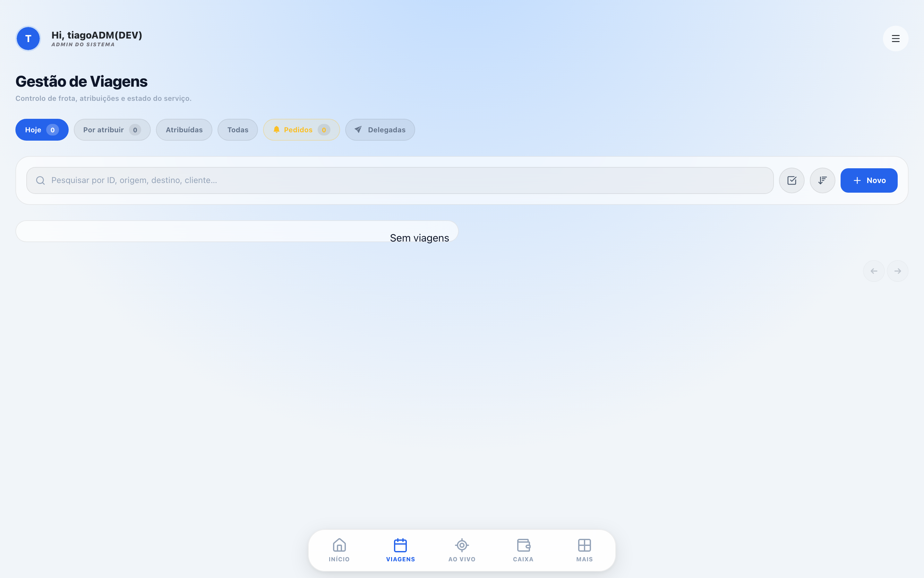Create a new trip with Novo

coord(869,180)
